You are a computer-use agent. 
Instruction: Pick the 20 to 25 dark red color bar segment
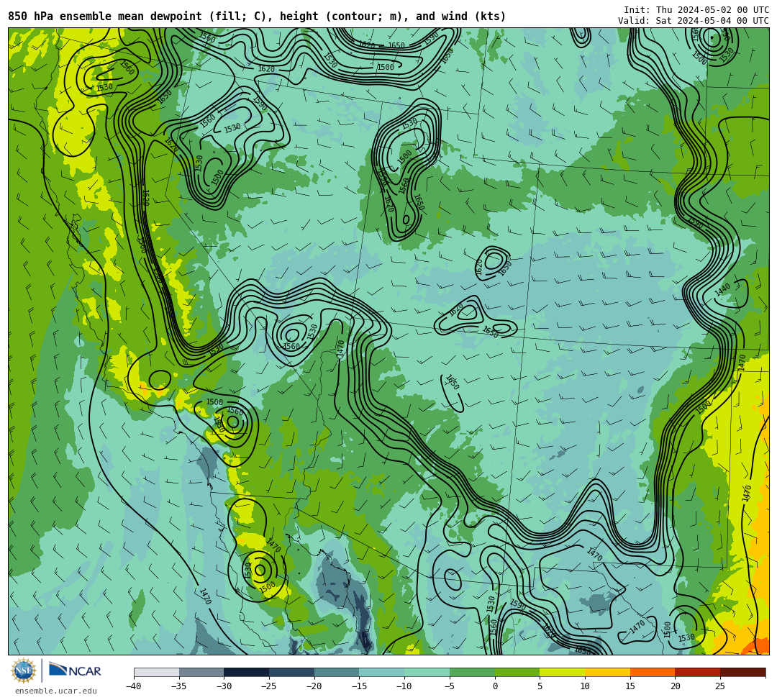click(698, 672)
